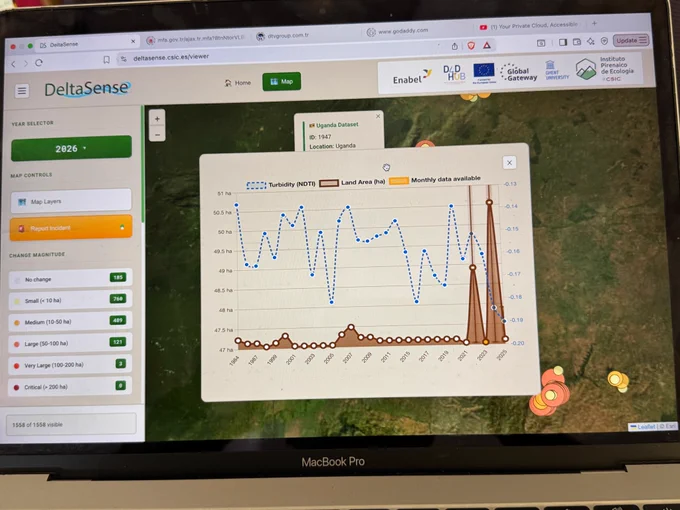Open the Brave Shields lion icon
Image resolution: width=680 pixels, height=510 pixels.
[x=471, y=45]
